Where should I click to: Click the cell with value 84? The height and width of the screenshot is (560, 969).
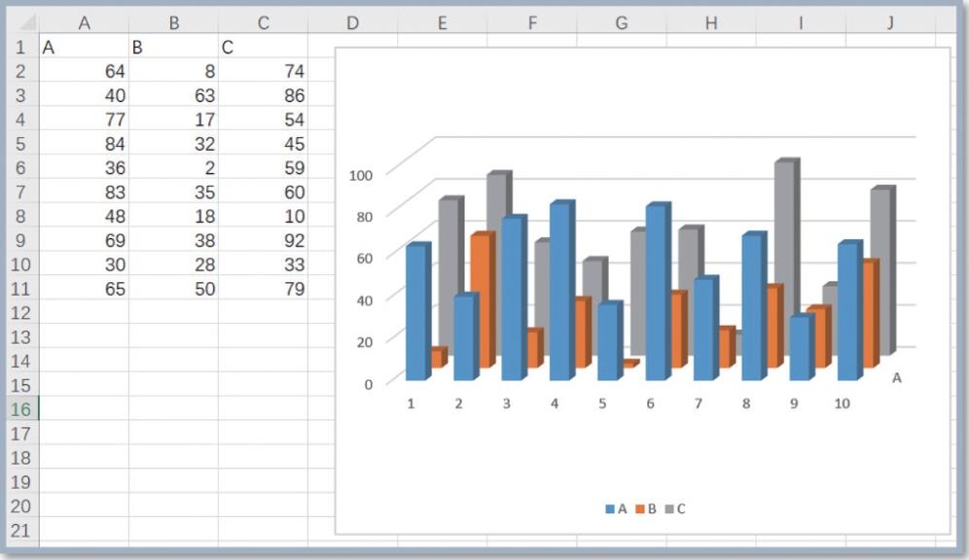coord(84,143)
